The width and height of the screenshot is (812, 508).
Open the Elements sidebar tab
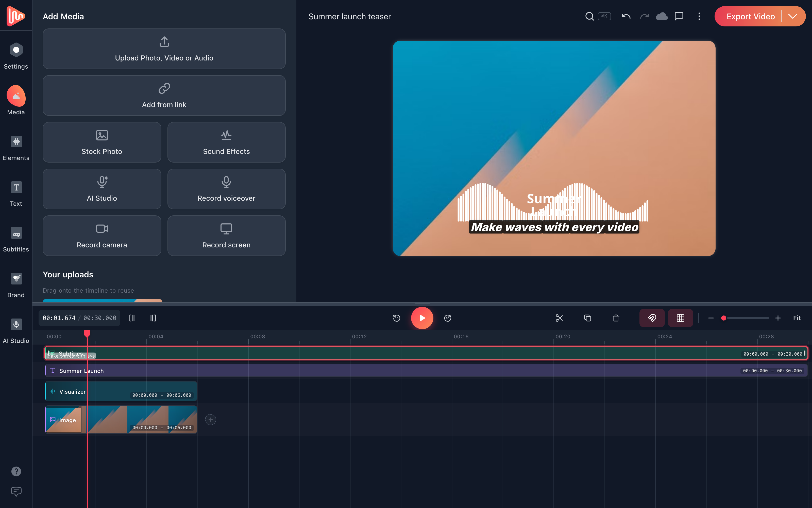point(16,148)
